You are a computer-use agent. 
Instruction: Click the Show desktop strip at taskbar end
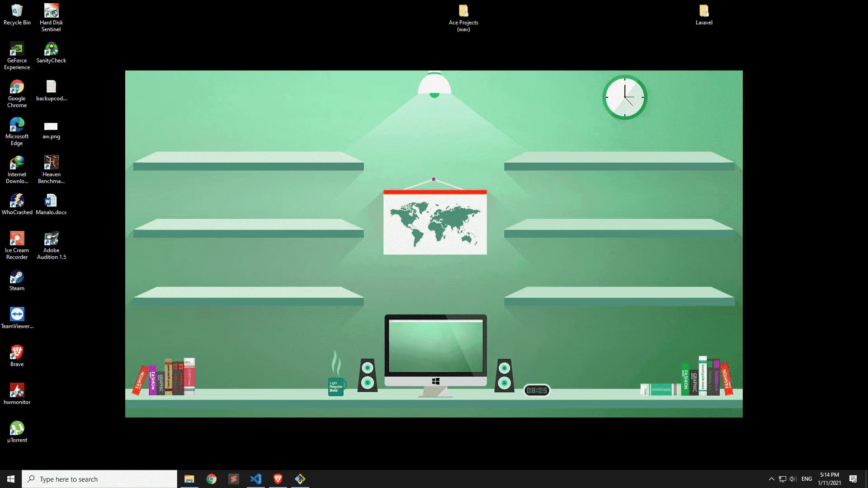point(866,479)
